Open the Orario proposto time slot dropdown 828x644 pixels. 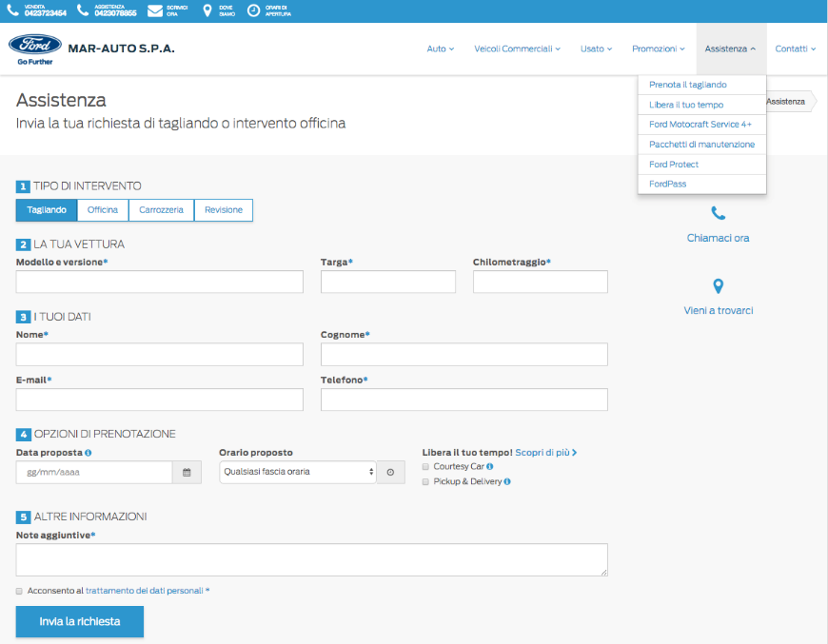tap(297, 472)
